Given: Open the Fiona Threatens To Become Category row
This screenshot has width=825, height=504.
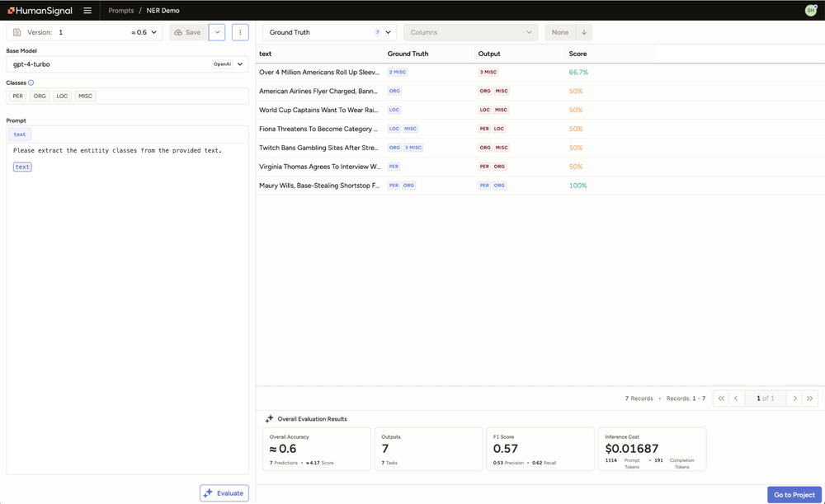Looking at the screenshot, I should click(540, 129).
